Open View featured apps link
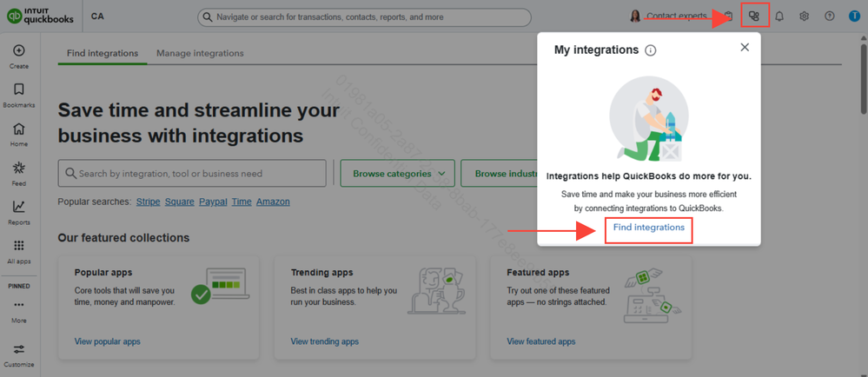The image size is (868, 377). tap(540, 341)
